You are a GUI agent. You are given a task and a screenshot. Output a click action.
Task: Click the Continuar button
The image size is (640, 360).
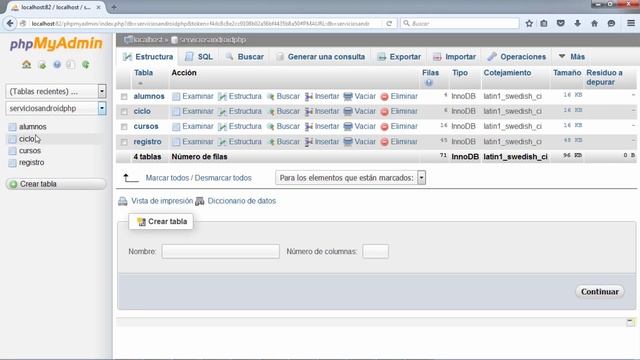coord(600,291)
